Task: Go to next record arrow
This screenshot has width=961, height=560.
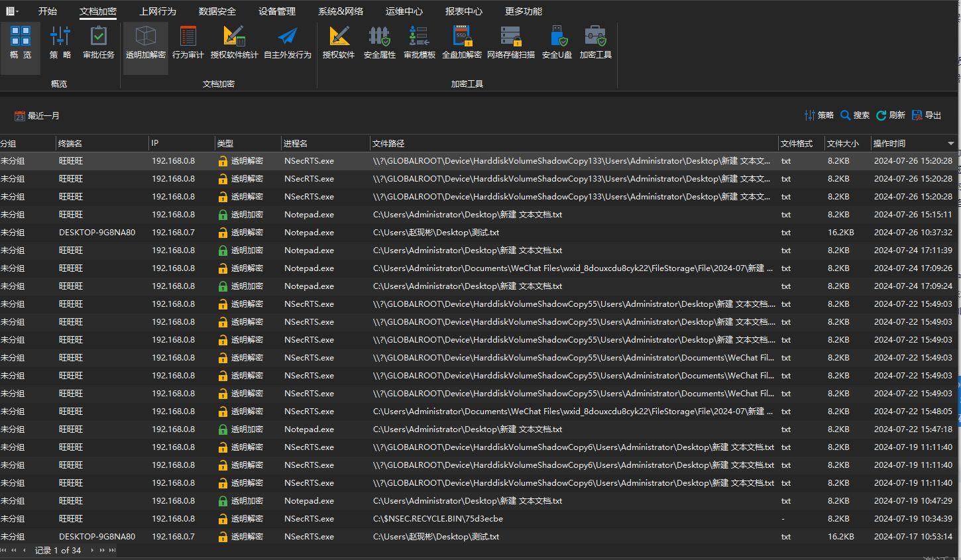Action: pyautogui.click(x=92, y=550)
